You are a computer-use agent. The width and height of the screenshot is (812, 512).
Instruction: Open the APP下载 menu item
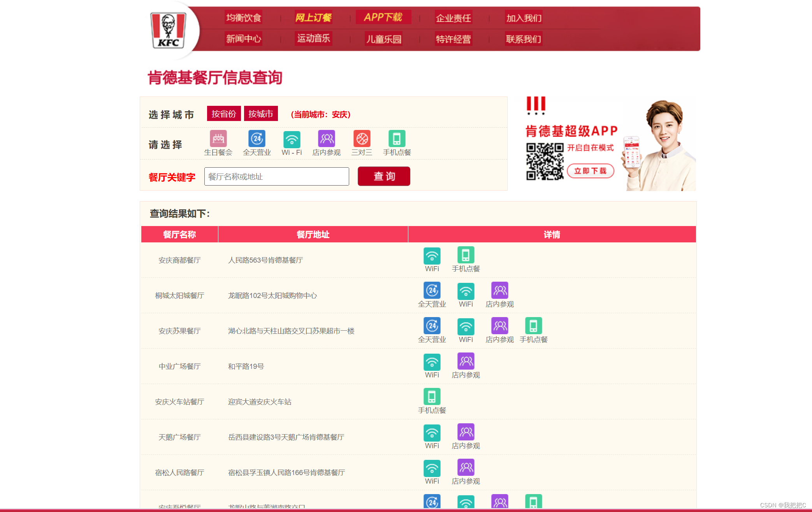click(x=383, y=17)
